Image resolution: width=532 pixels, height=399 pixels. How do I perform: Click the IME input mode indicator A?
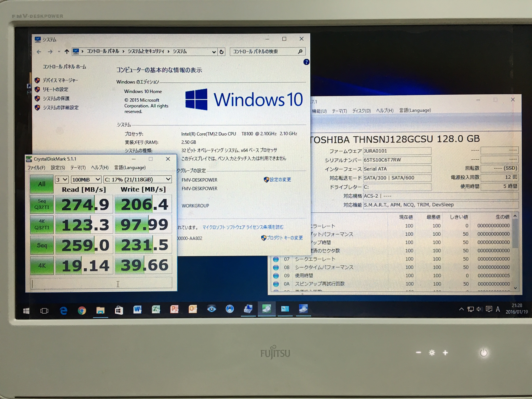(498, 309)
